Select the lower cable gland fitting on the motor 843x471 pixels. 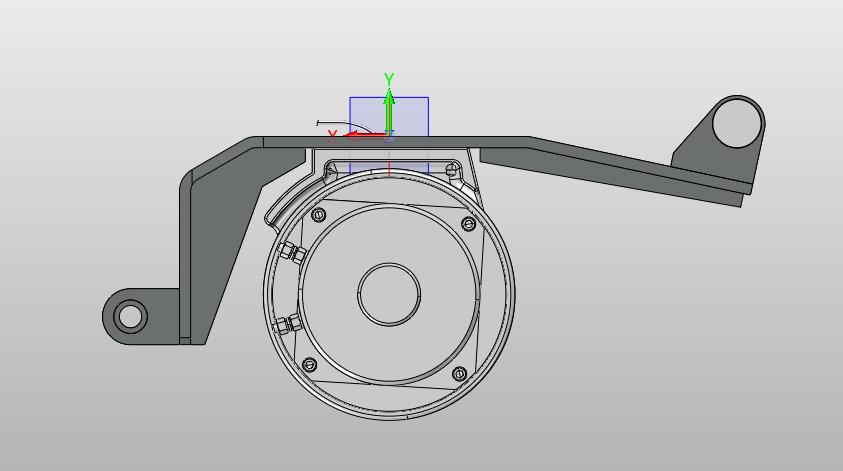tap(288, 325)
